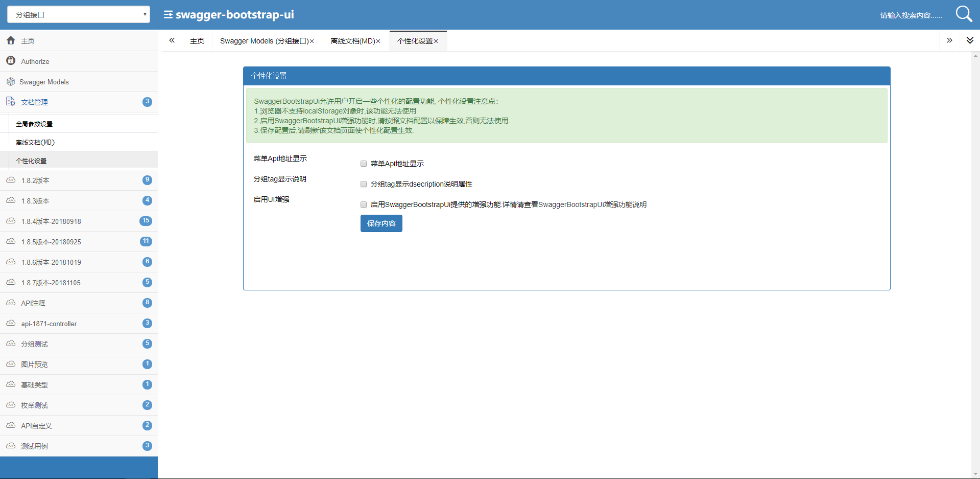The width and height of the screenshot is (980, 479).
Task: Expand the api-1871-controller group
Action: 79,323
